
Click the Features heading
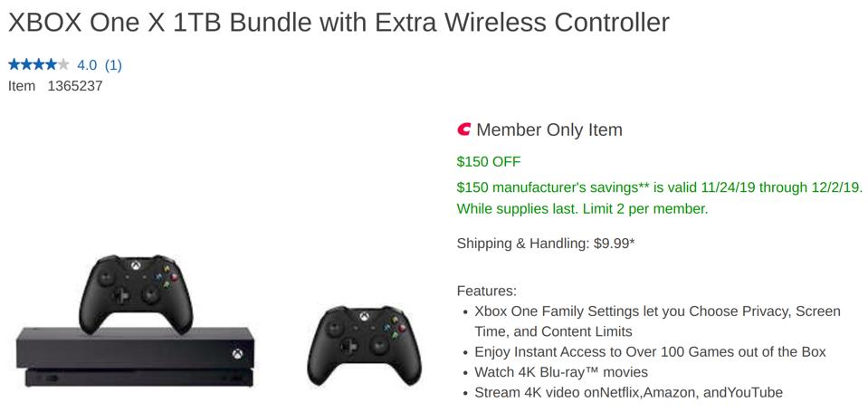point(486,291)
